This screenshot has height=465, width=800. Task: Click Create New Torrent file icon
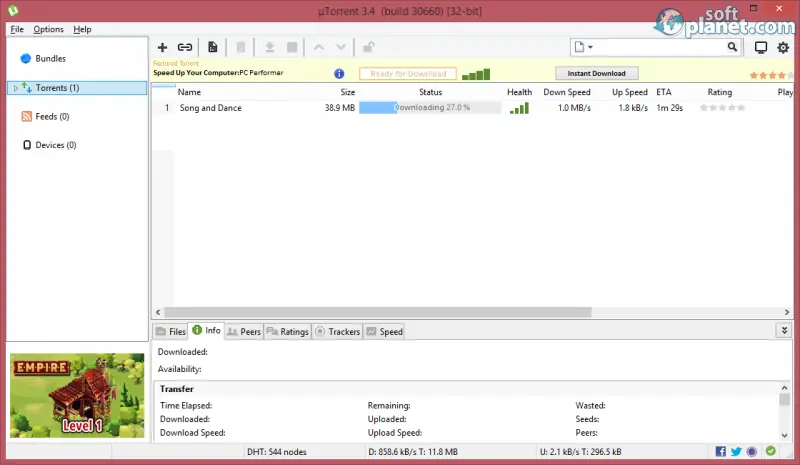[212, 47]
